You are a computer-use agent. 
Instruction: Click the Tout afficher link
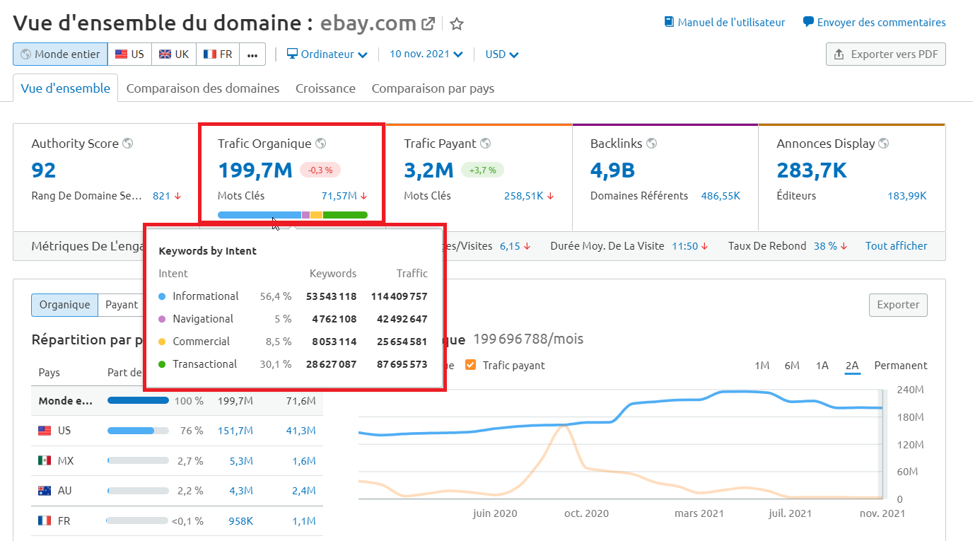(896, 245)
